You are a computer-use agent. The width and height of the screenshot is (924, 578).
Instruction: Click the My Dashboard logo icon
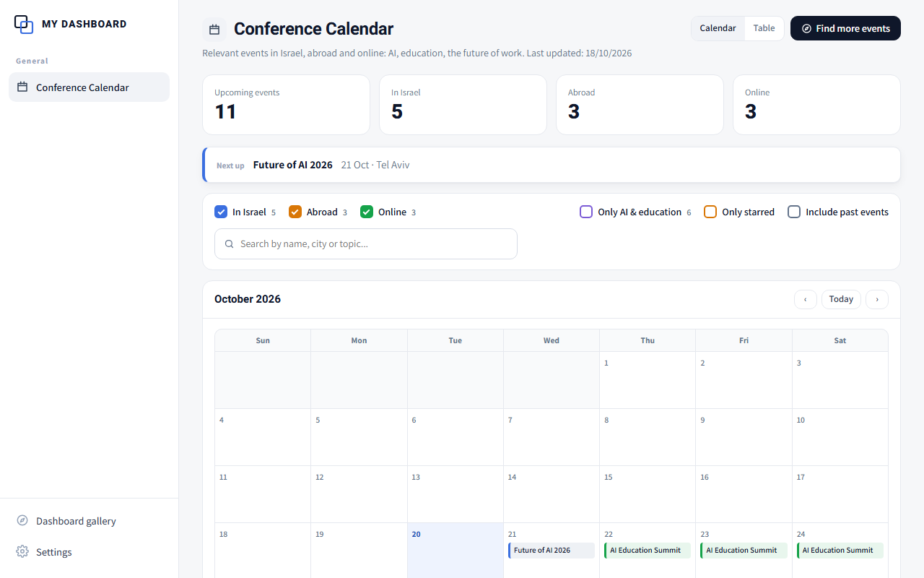click(24, 24)
